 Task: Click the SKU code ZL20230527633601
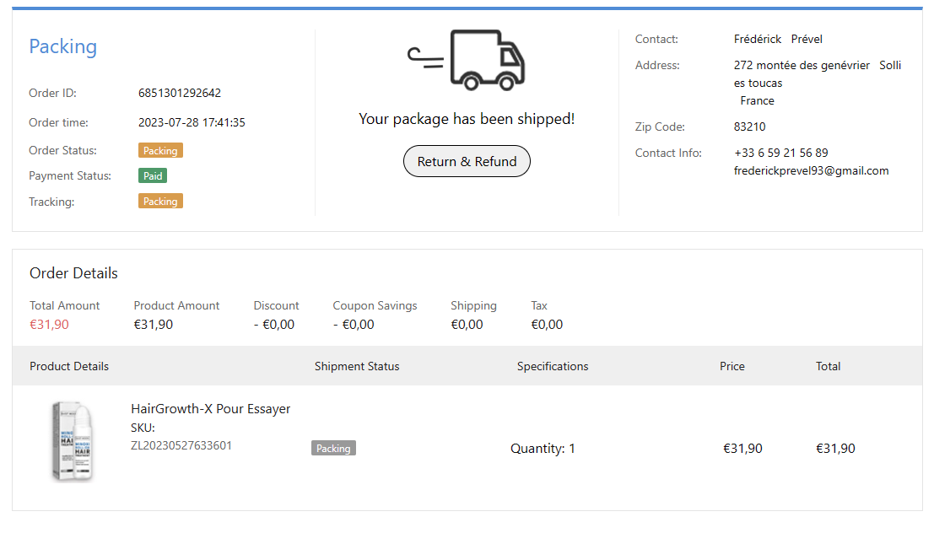click(181, 445)
